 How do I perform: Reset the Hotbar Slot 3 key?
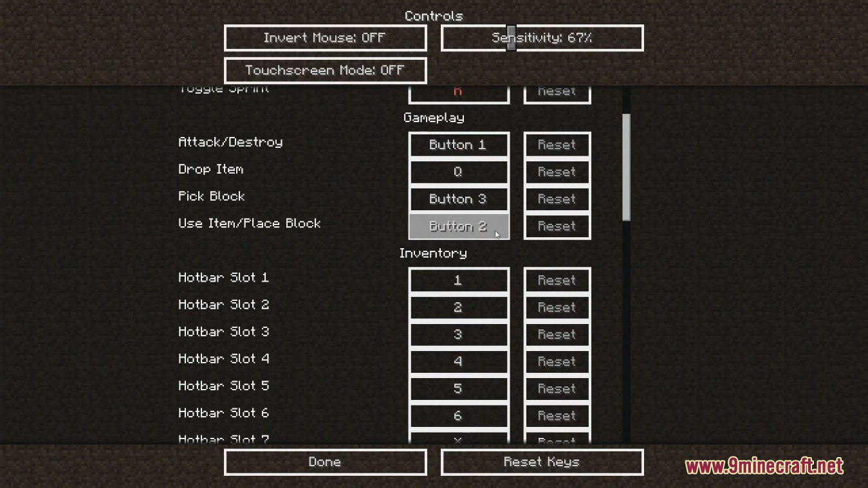click(x=557, y=335)
